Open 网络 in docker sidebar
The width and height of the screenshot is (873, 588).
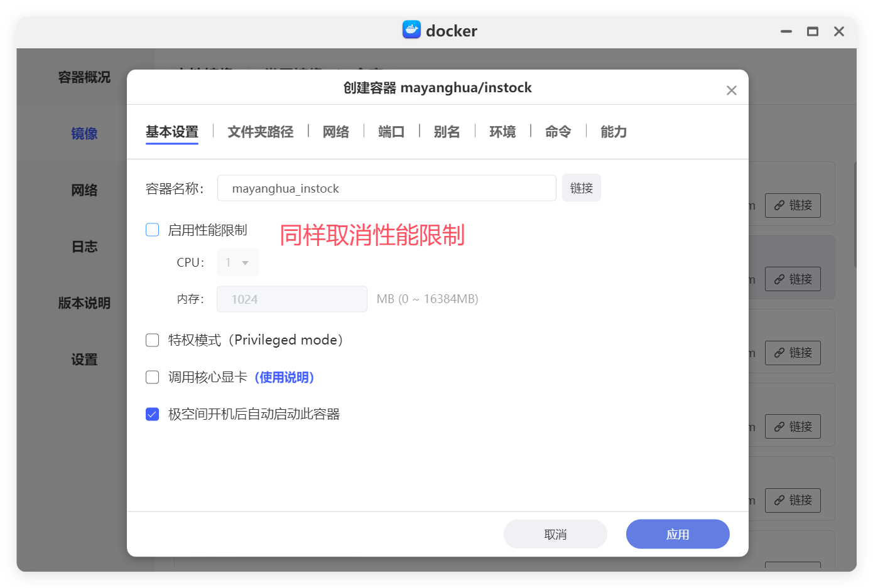pos(84,190)
